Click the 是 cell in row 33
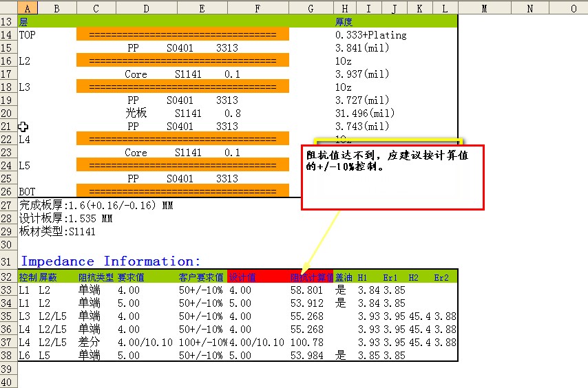The height and width of the screenshot is (388, 588). [341, 290]
